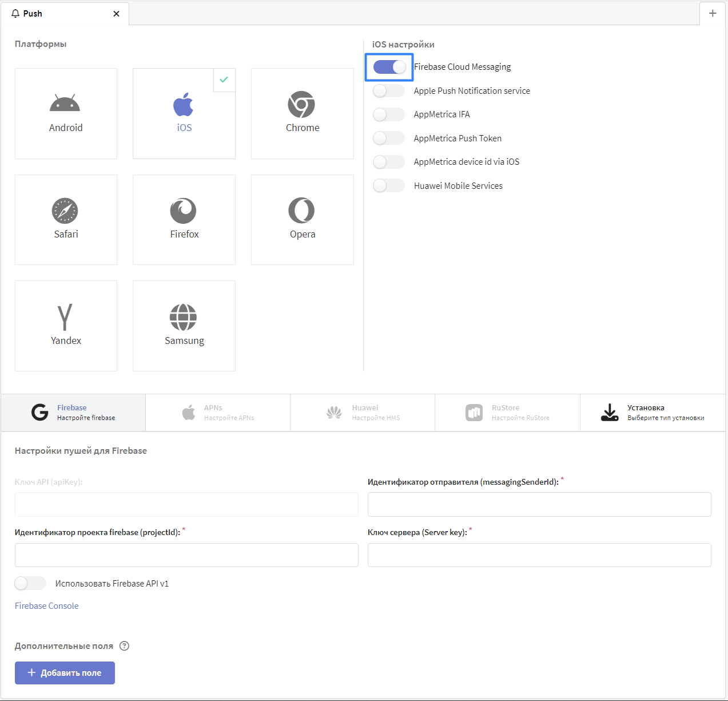Select the Push tab label
This screenshot has height=701, width=728.
click(x=33, y=14)
